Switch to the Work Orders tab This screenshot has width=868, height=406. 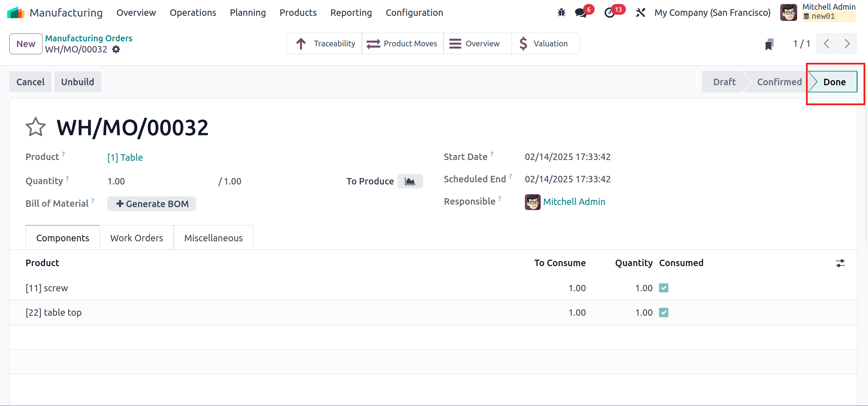pyautogui.click(x=136, y=238)
